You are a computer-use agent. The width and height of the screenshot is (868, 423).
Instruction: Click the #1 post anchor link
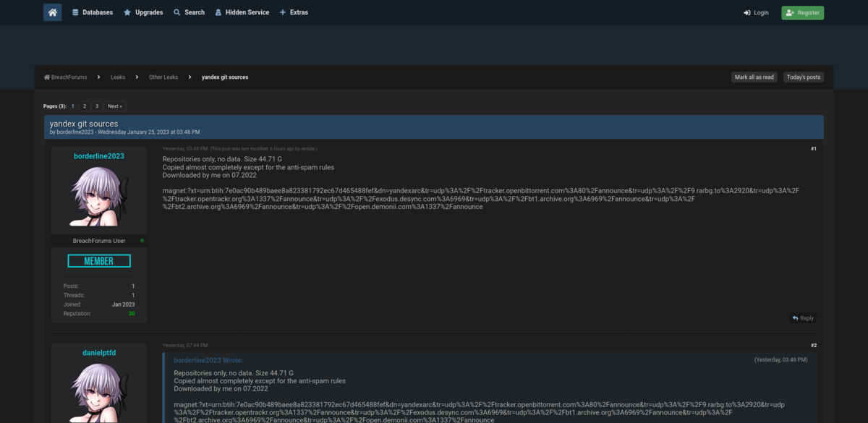pos(813,148)
